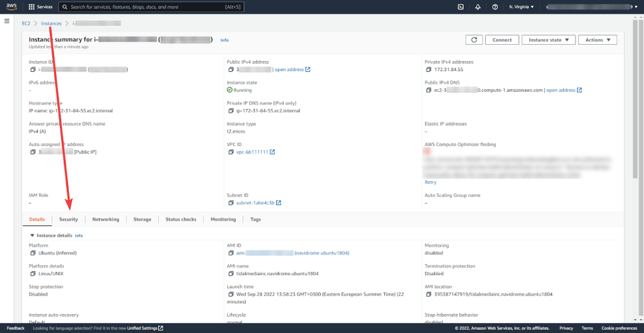Copy the VPC ID vpc-6b111111

click(x=231, y=152)
